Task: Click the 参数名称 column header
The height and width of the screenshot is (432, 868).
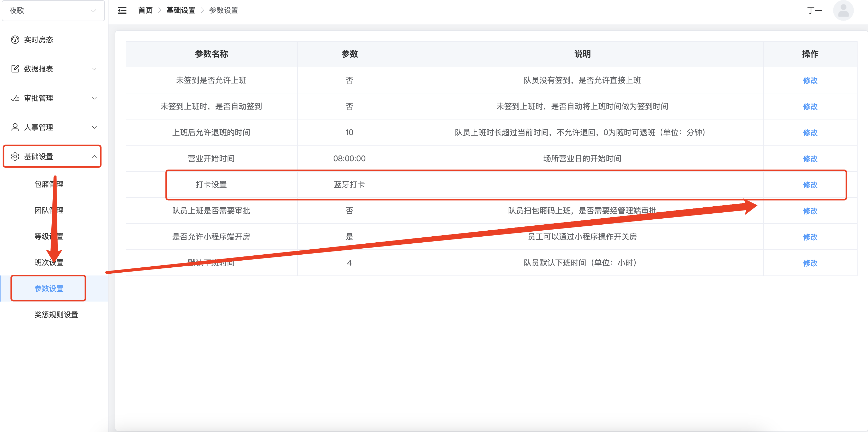Action: (x=212, y=54)
